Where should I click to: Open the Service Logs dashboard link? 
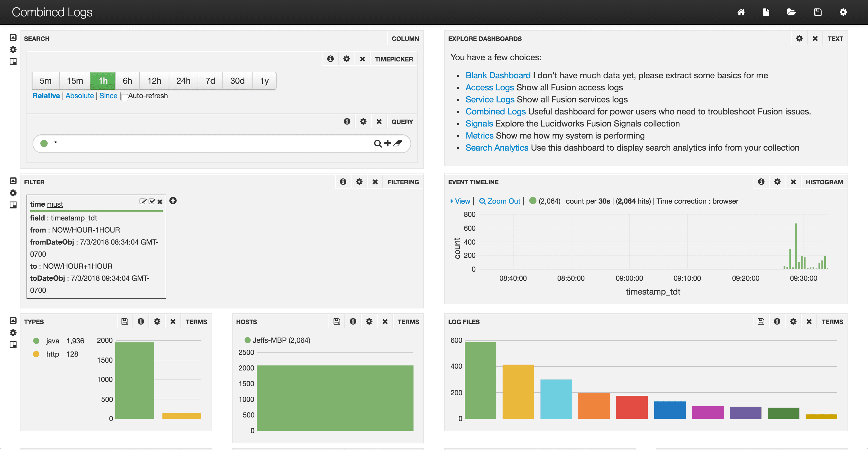(x=490, y=100)
